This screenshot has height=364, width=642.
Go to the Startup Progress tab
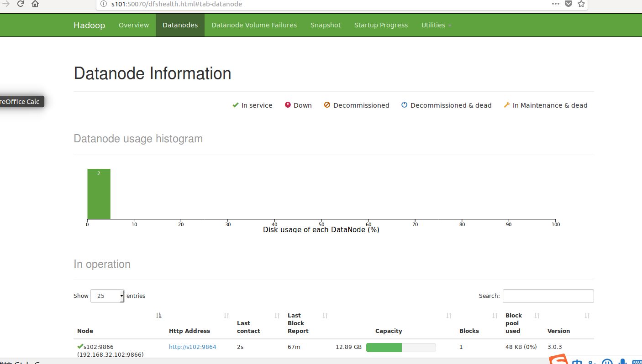381,25
